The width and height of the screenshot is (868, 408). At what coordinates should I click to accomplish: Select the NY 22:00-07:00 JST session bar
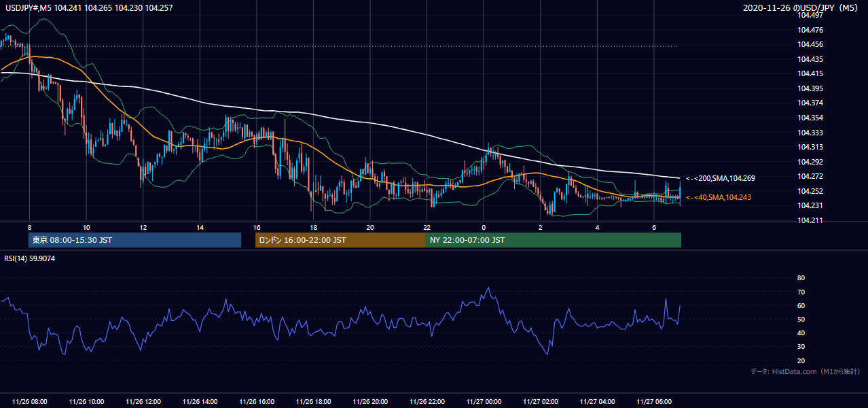(554, 240)
